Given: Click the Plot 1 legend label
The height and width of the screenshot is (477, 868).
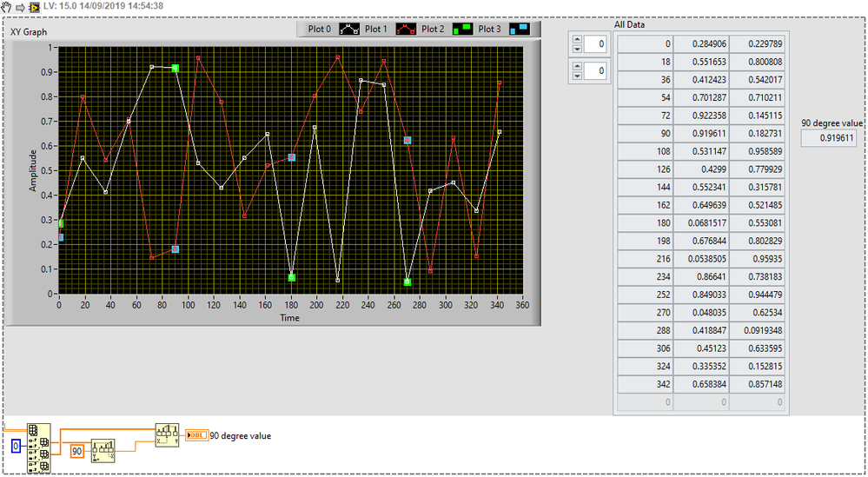Looking at the screenshot, I should (x=376, y=30).
